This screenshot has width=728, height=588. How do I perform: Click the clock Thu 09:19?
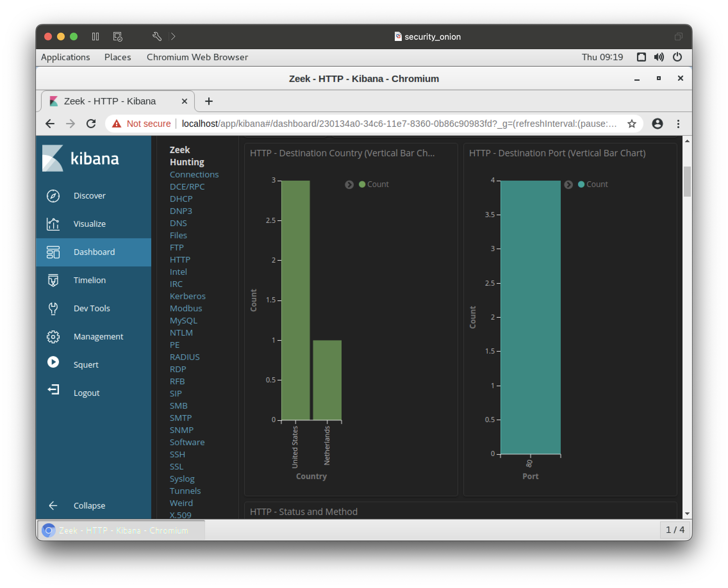point(602,57)
